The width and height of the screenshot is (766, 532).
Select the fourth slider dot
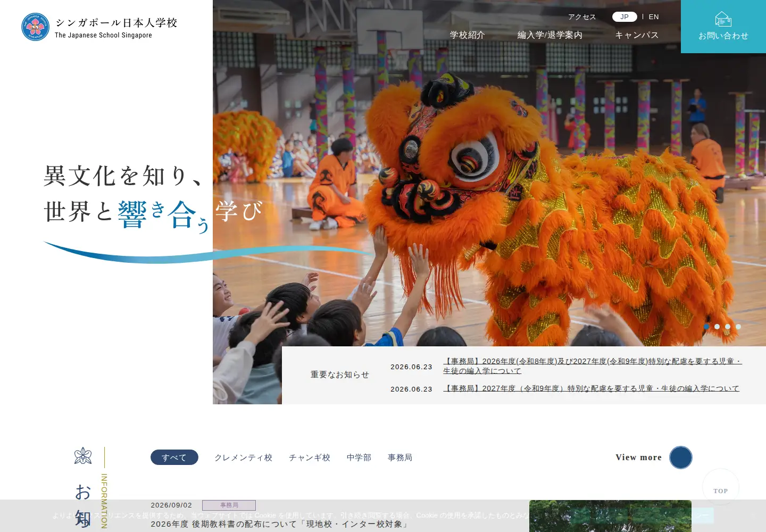point(738,327)
